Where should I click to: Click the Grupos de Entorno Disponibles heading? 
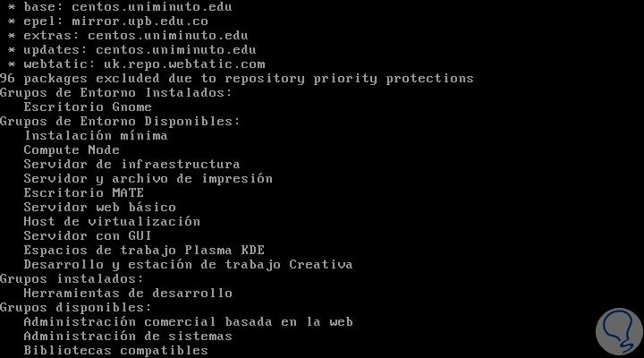click(x=120, y=122)
